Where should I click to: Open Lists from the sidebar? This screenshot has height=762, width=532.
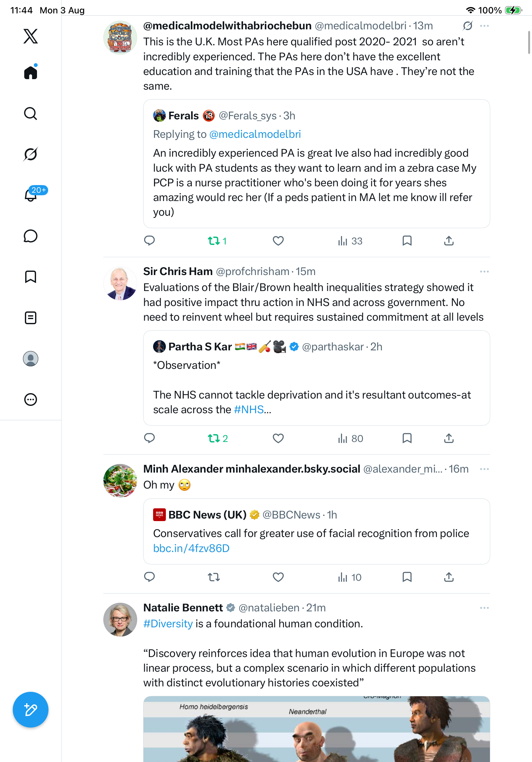[31, 317]
